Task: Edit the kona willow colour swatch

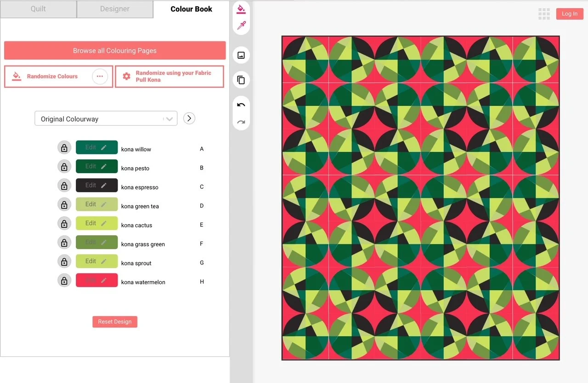Action: [96, 147]
